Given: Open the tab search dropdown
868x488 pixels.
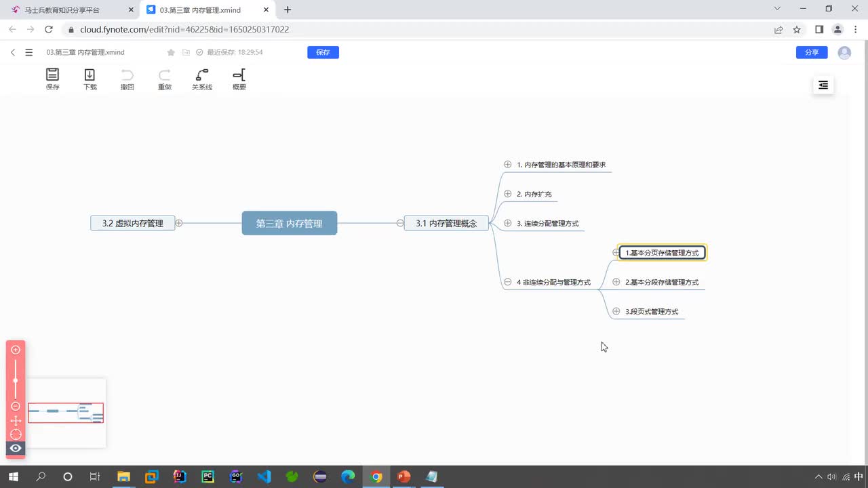Looking at the screenshot, I should (777, 9).
